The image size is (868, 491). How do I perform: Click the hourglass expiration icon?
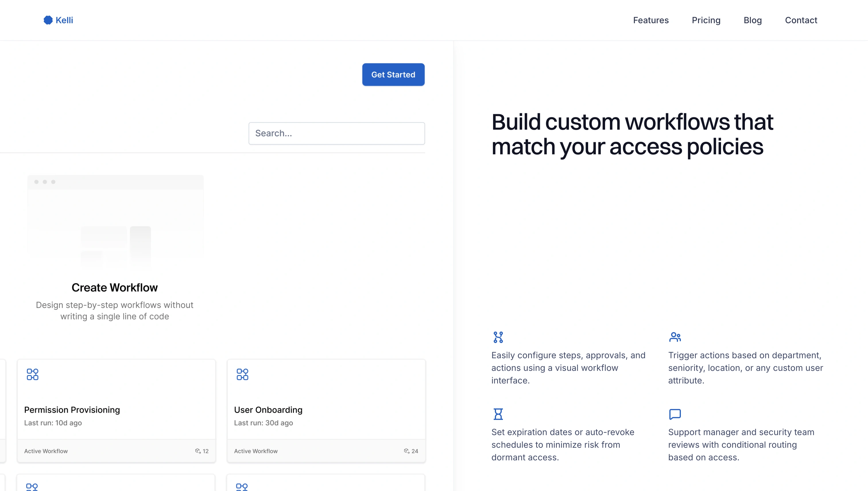(x=498, y=414)
